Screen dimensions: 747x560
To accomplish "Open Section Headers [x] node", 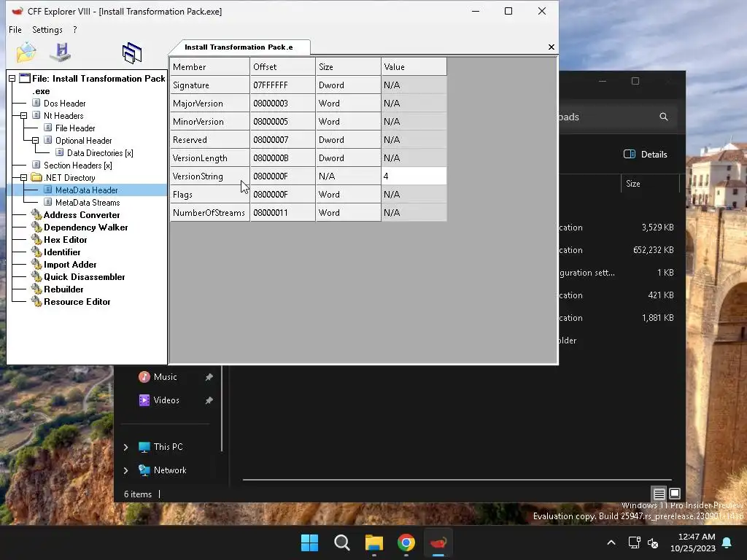I will coord(77,166).
